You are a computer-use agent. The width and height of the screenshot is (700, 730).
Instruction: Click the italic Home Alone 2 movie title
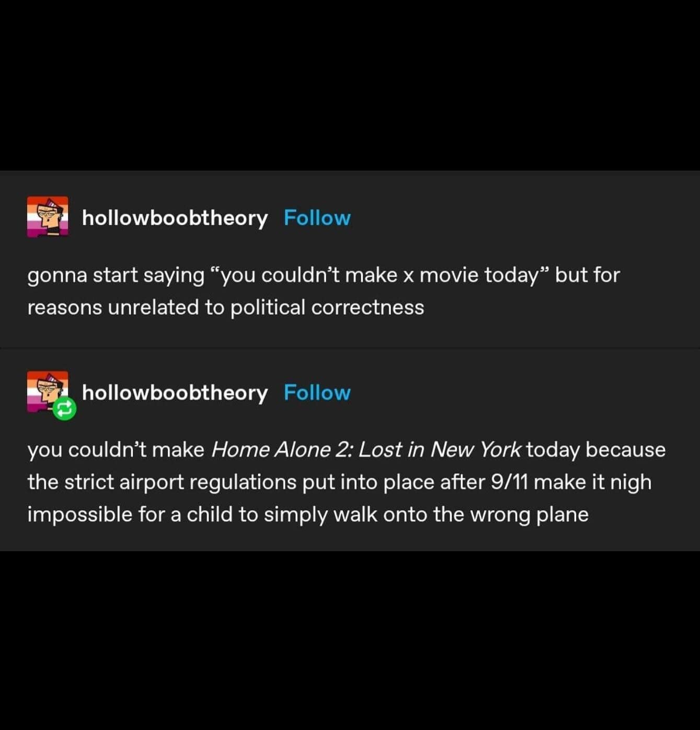[x=365, y=450]
